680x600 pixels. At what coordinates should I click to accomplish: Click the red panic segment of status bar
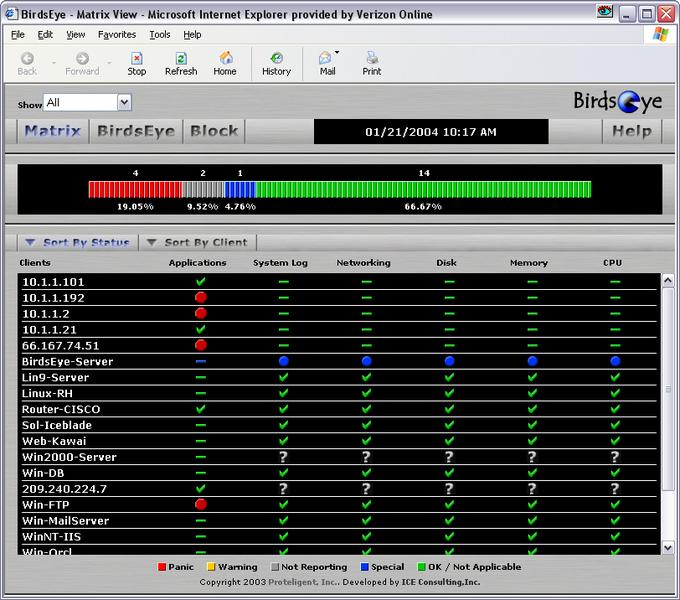[135, 190]
